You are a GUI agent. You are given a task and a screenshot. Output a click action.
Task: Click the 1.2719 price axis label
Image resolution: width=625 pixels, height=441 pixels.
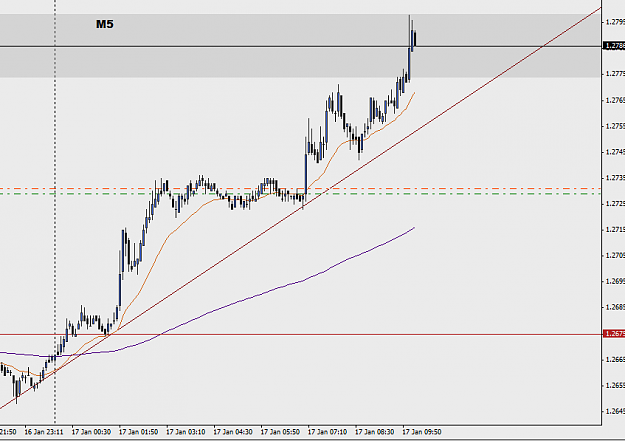click(x=615, y=230)
